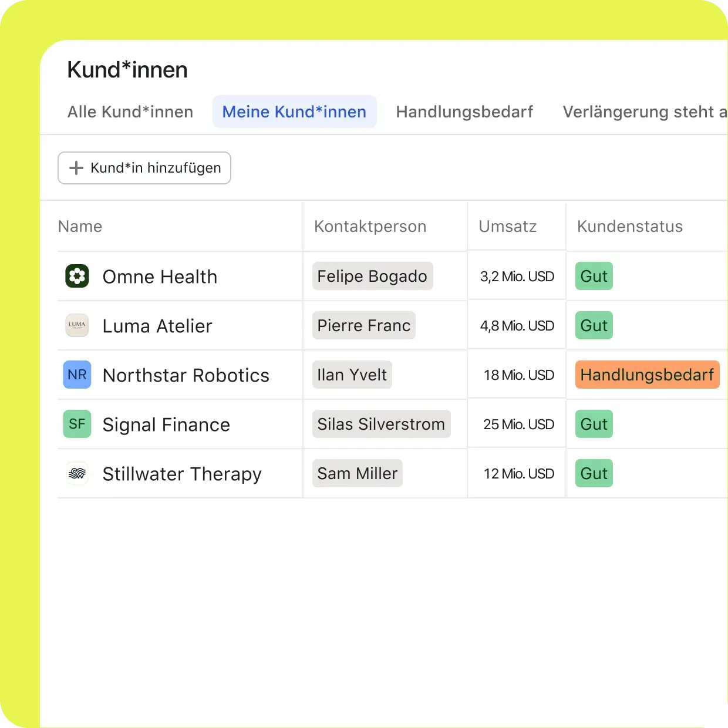Click the Kontaktperson column header
The width and height of the screenshot is (728, 728).
(x=370, y=227)
